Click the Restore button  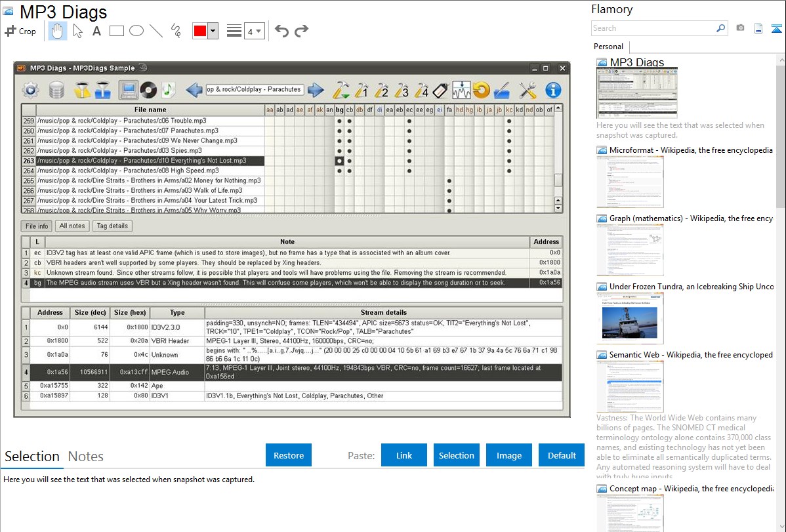[x=289, y=455]
